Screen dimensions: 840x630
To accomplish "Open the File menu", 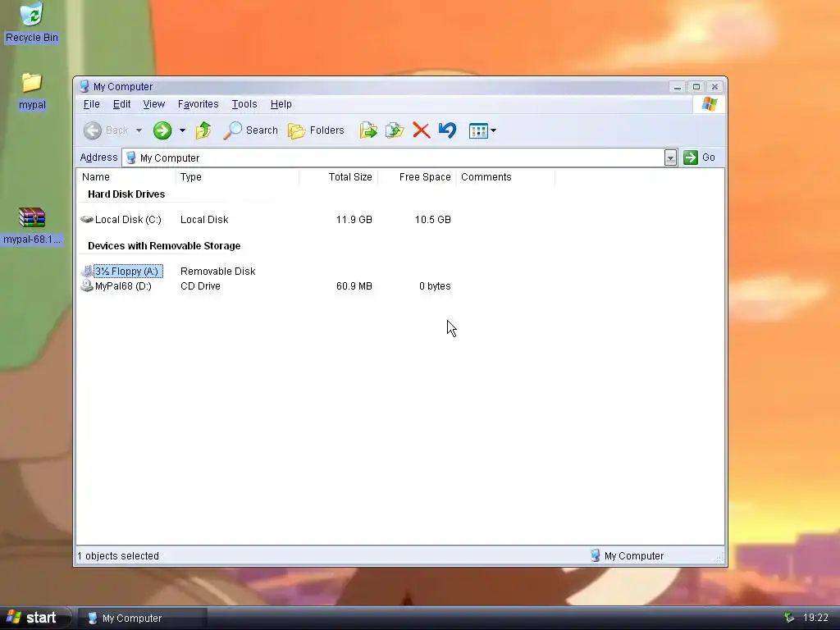I will pos(92,104).
